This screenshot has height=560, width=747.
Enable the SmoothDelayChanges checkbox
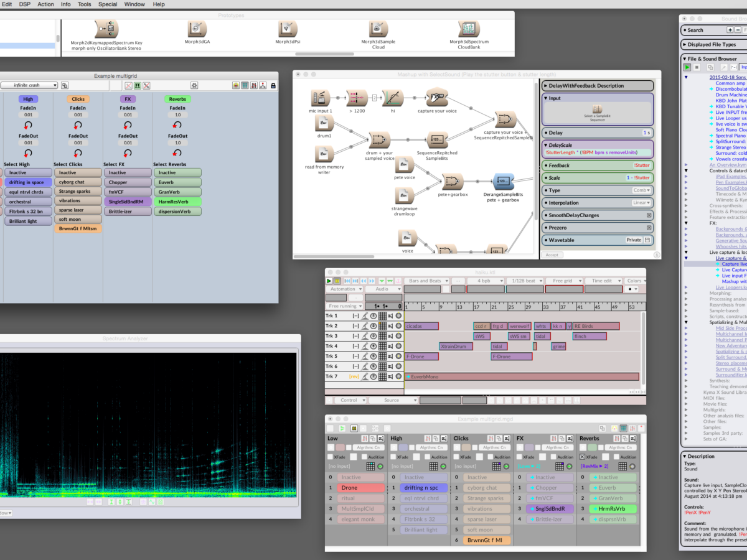(x=649, y=215)
